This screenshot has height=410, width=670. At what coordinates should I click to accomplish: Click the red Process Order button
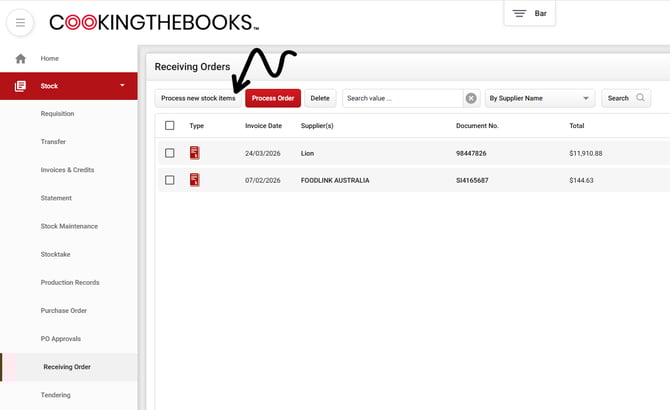click(x=272, y=98)
